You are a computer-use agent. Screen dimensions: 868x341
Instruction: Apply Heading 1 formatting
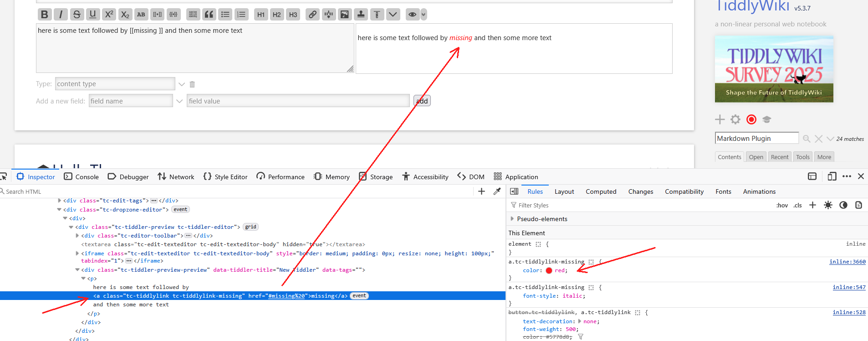[261, 15]
